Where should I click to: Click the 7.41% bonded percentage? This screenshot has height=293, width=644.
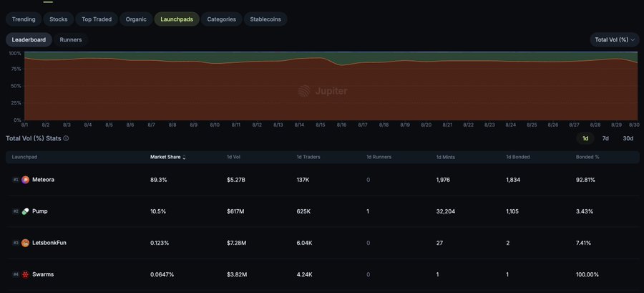pyautogui.click(x=583, y=243)
